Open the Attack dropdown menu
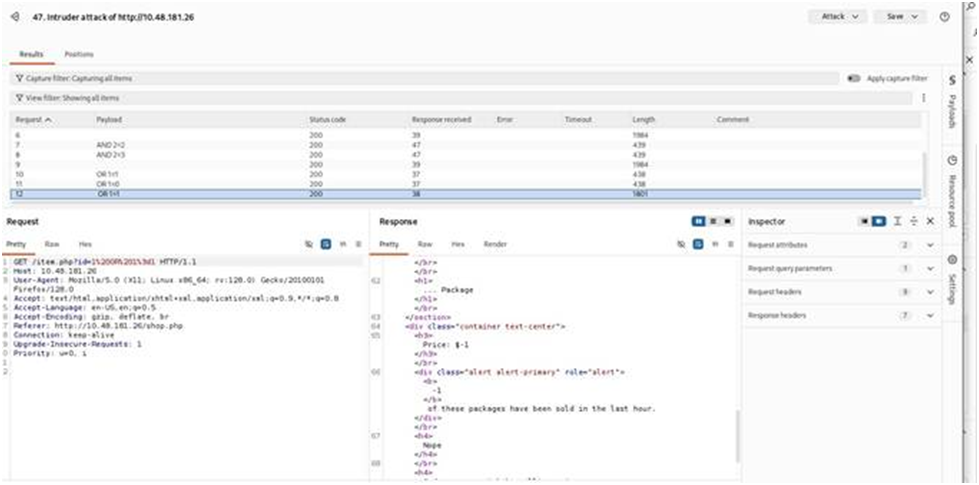979x485 pixels. [x=837, y=17]
